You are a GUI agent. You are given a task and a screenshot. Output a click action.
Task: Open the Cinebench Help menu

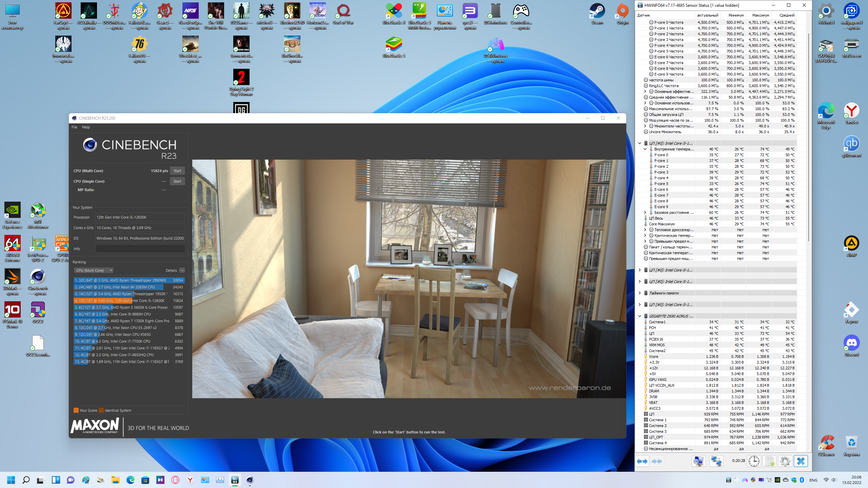point(86,127)
